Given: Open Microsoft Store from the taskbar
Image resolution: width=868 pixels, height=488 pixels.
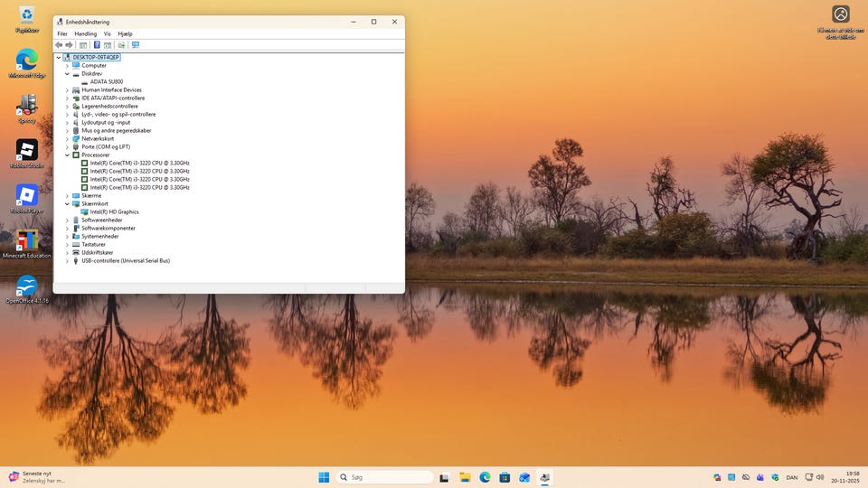Looking at the screenshot, I should [505, 477].
